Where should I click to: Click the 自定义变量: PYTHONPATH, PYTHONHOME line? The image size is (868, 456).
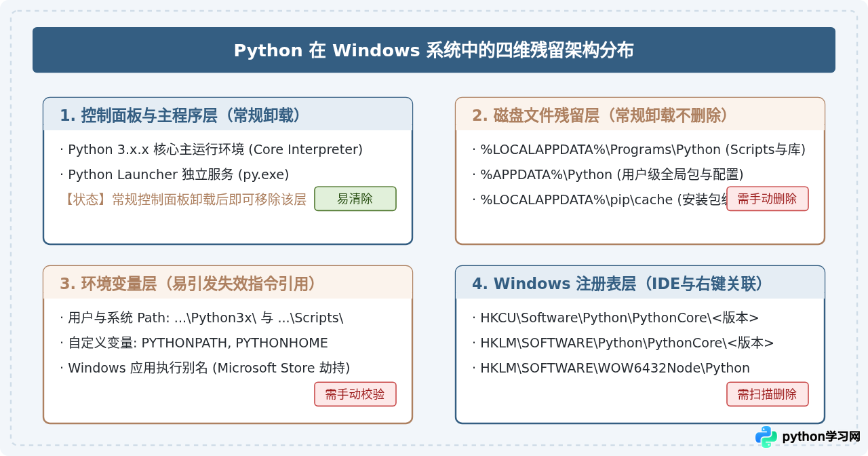194,343
